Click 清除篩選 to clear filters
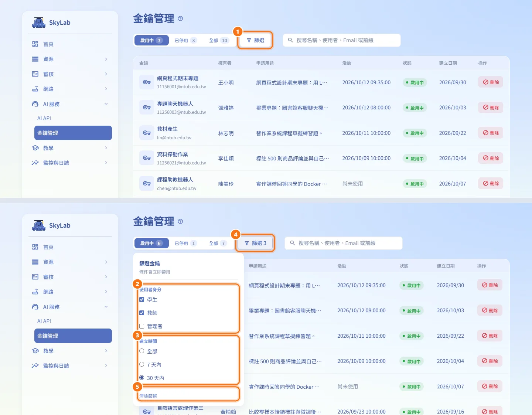This screenshot has width=532, height=415. coord(148,396)
